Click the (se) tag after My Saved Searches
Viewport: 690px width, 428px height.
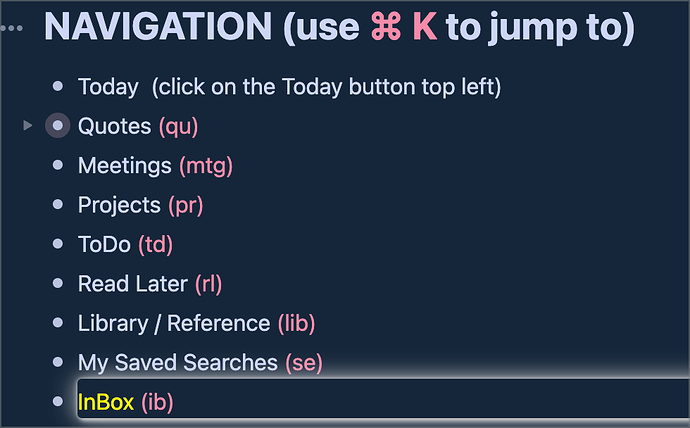pos(304,362)
